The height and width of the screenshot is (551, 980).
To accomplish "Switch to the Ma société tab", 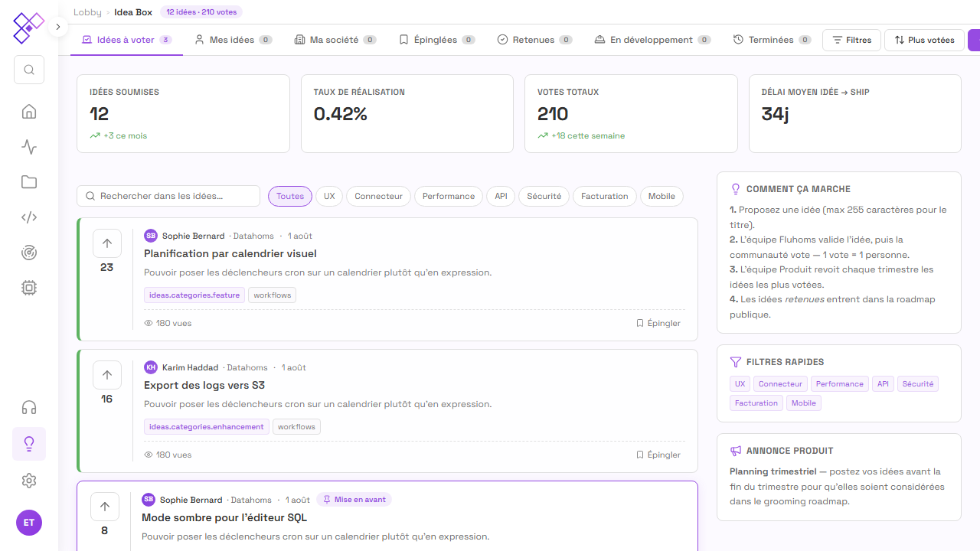I will click(x=335, y=40).
